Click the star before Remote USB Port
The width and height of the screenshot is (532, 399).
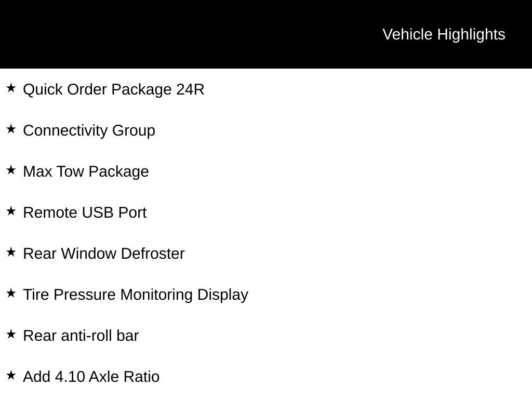click(11, 211)
